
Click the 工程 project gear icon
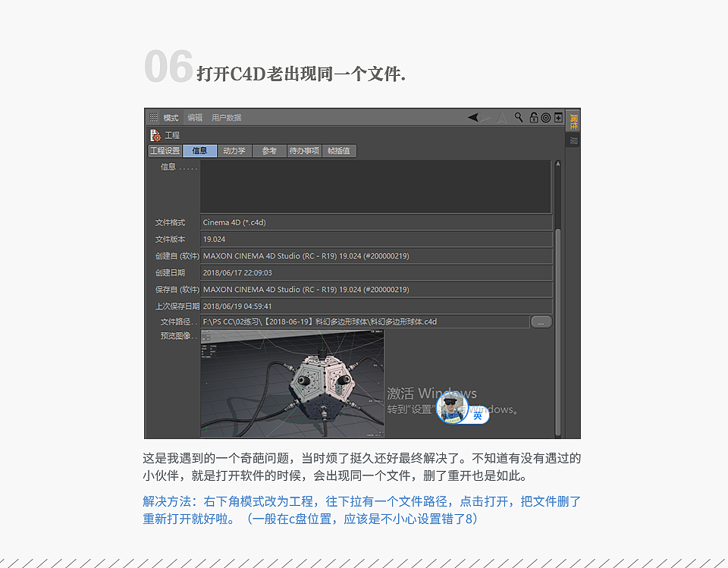coord(155,135)
